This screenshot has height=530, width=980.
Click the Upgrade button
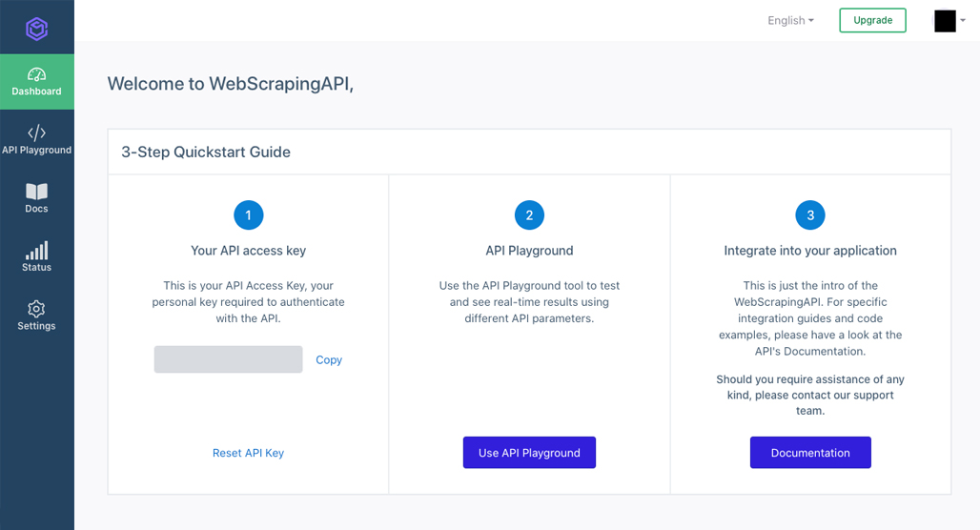coord(872,20)
